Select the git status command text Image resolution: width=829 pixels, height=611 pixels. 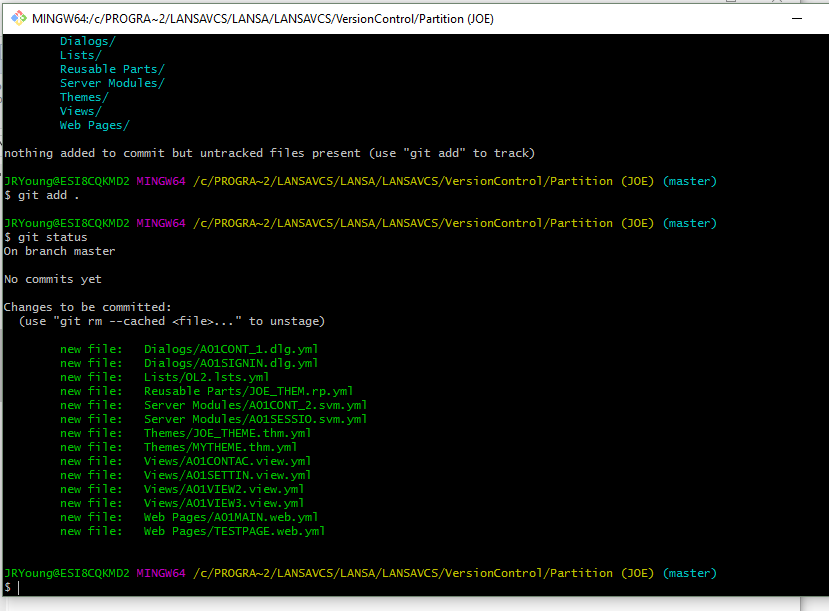(46, 237)
